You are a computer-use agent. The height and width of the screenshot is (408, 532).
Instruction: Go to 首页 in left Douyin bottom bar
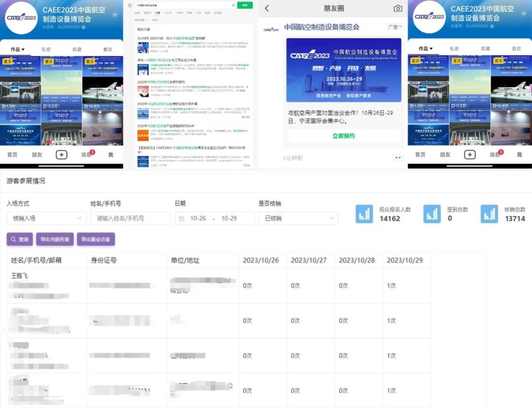pyautogui.click(x=12, y=155)
